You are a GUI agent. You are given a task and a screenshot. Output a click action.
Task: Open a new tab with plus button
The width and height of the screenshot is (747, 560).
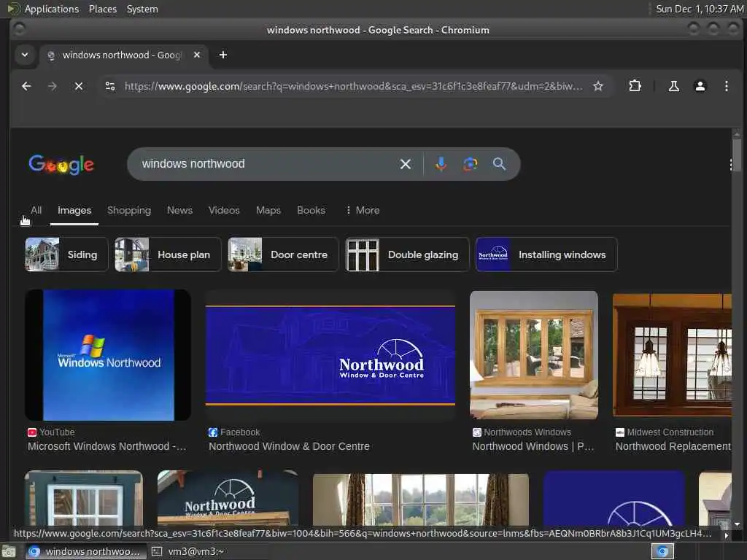223,55
